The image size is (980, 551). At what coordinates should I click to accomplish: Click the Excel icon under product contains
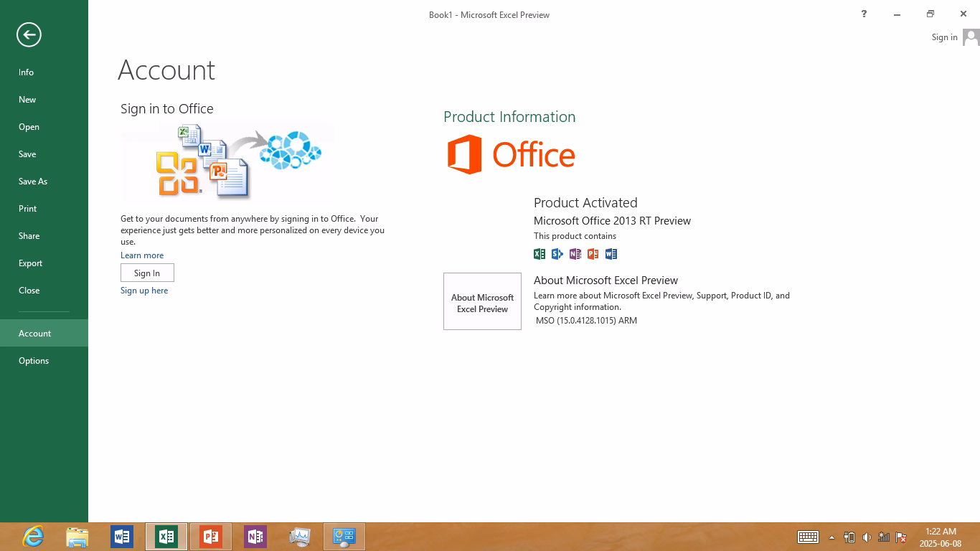click(540, 254)
